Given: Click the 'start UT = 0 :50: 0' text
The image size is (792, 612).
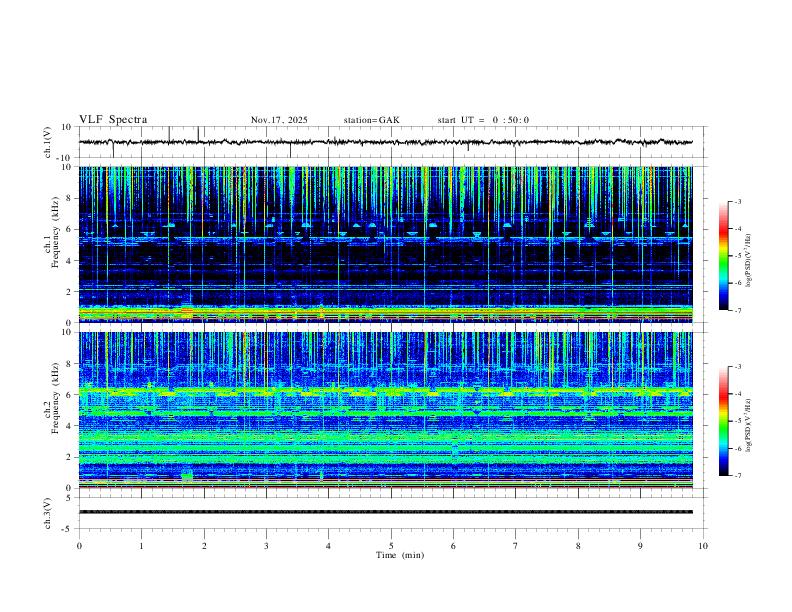Looking at the screenshot, I should [x=483, y=120].
